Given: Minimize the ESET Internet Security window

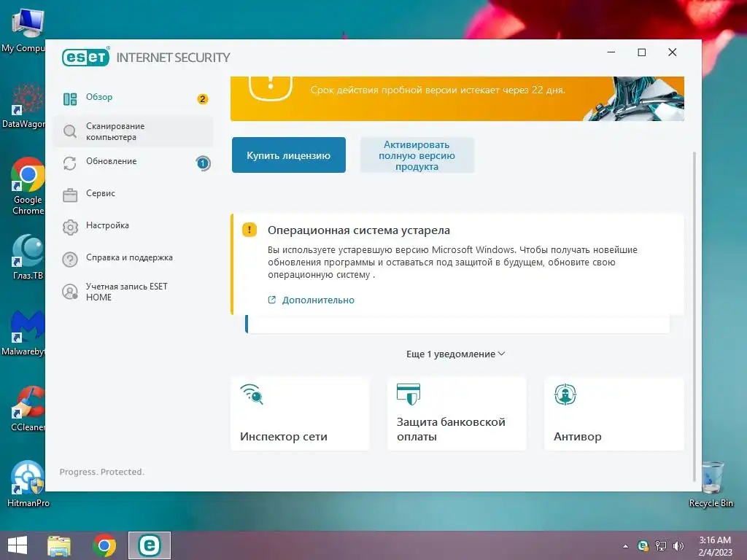Looking at the screenshot, I should [611, 52].
